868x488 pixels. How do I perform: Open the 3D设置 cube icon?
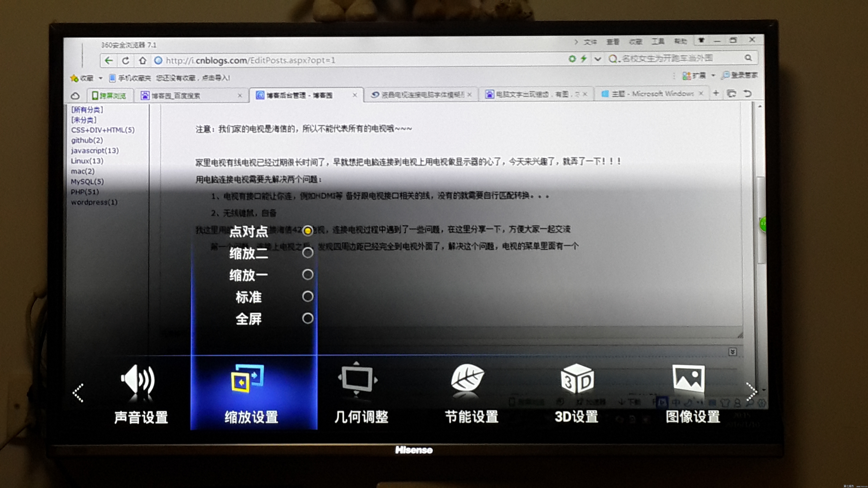pyautogui.click(x=577, y=379)
